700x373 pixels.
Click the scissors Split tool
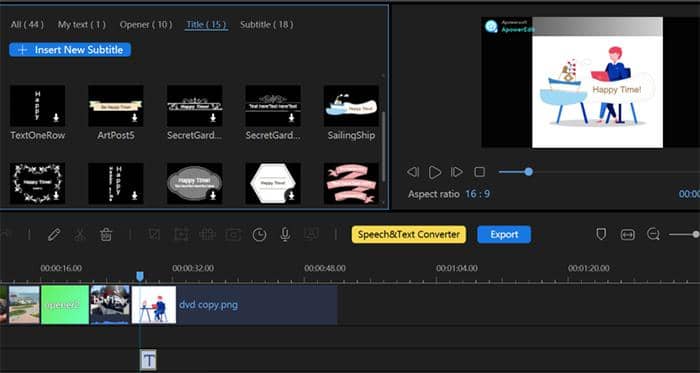[x=80, y=234]
